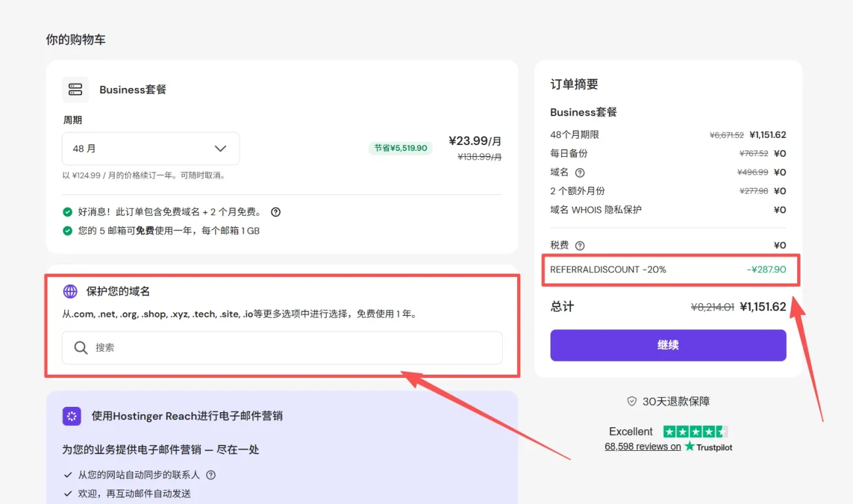Click the struck-through ¥138.99/月 price
The width and height of the screenshot is (853, 504).
click(480, 157)
